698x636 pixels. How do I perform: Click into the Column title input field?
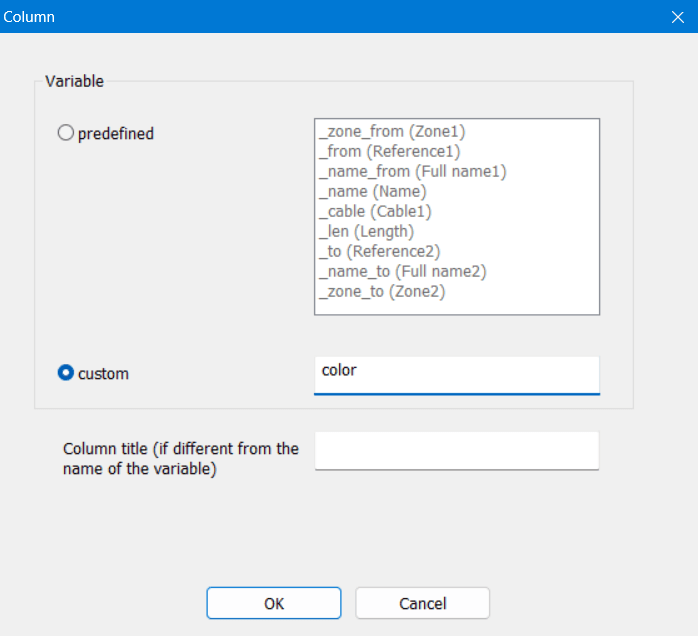tap(457, 450)
